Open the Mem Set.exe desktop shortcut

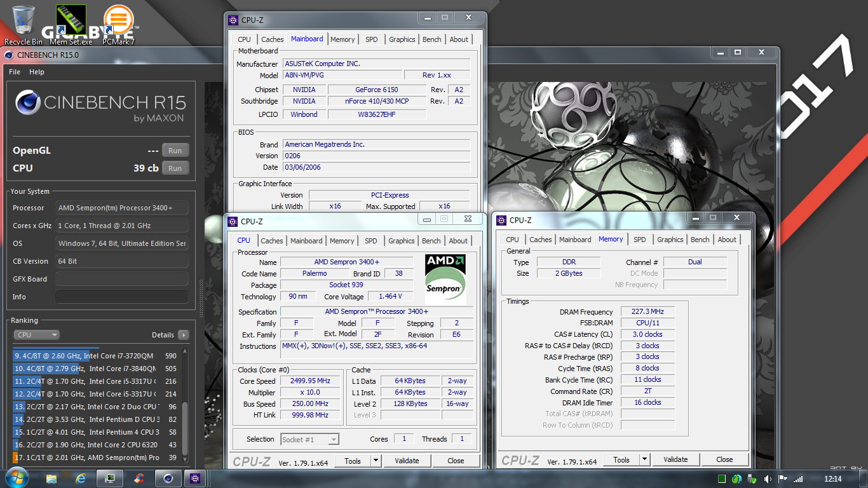[x=71, y=25]
